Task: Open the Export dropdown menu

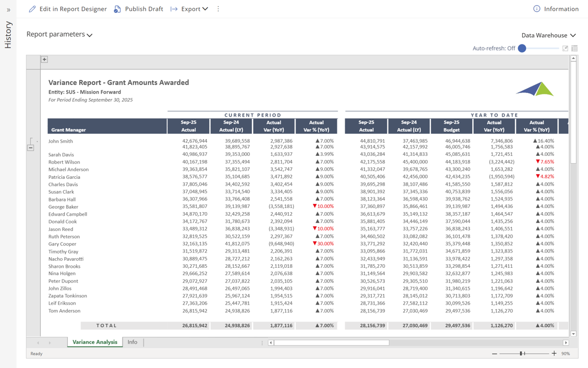Action: pyautogui.click(x=194, y=9)
